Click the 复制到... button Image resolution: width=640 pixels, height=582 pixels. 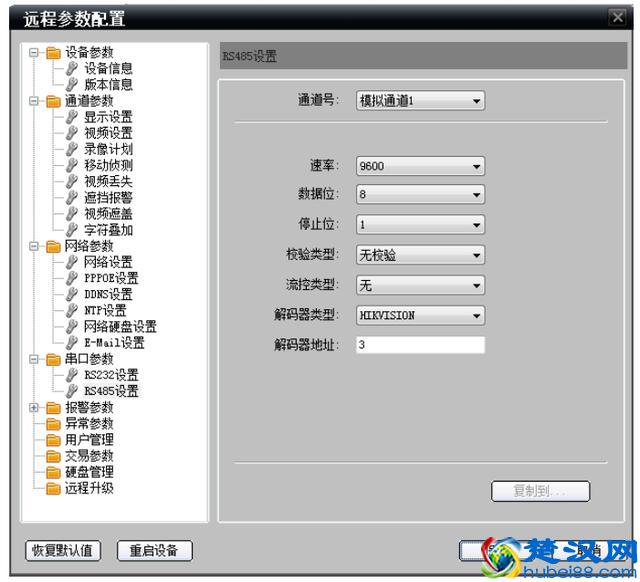click(540, 491)
